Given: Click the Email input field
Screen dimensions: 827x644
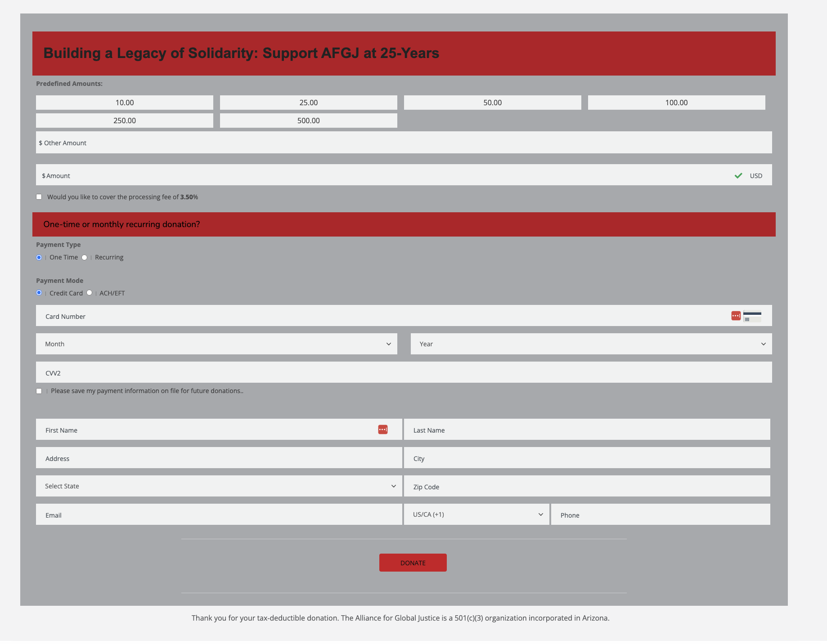Looking at the screenshot, I should 219,515.
